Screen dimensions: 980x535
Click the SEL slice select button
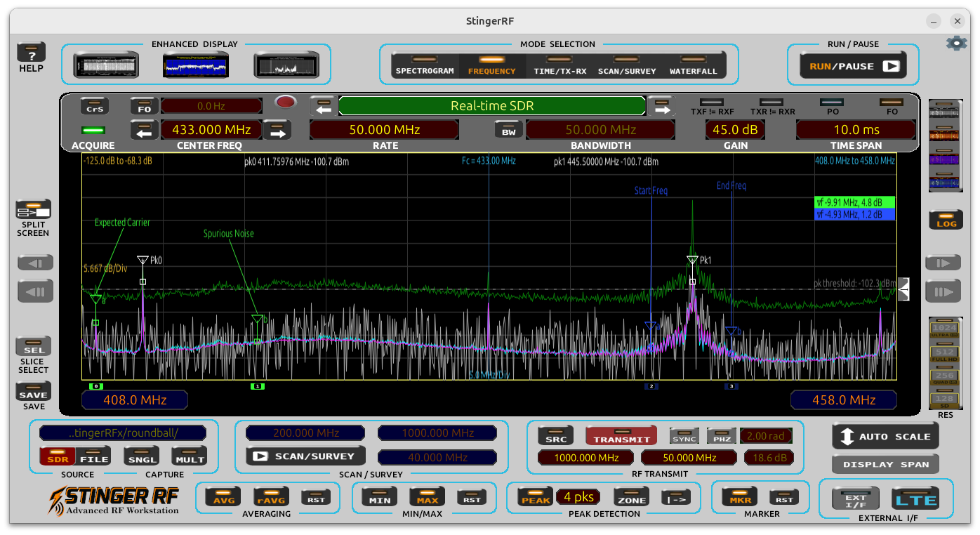34,346
